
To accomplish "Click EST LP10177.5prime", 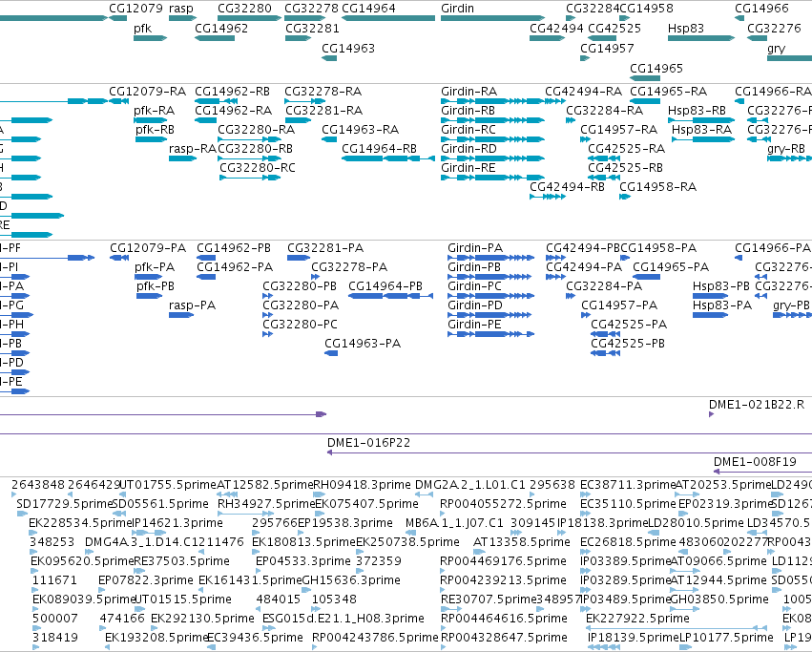I will click(685, 647).
